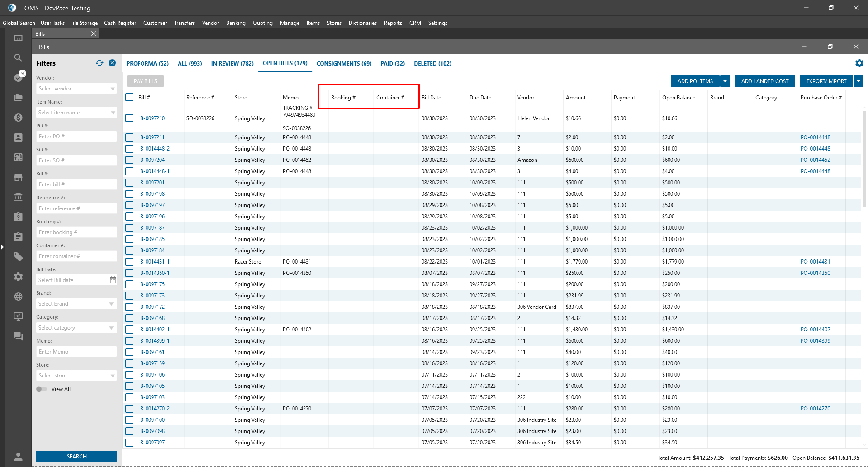Viewport: 868px width, 467px height.
Task: Click the ADD LANDED COST button
Action: (x=764, y=81)
